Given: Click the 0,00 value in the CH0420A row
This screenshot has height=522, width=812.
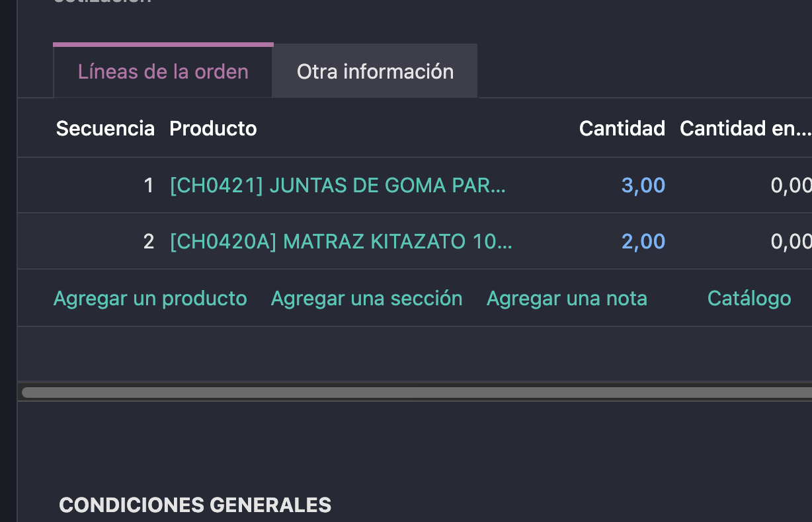Looking at the screenshot, I should coord(790,242).
